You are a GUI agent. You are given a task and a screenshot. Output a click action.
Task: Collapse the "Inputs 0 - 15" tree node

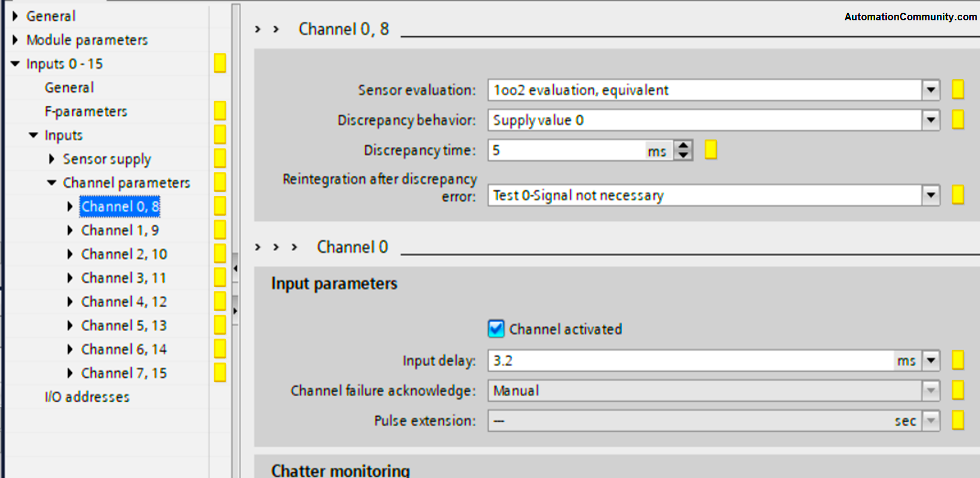14,63
